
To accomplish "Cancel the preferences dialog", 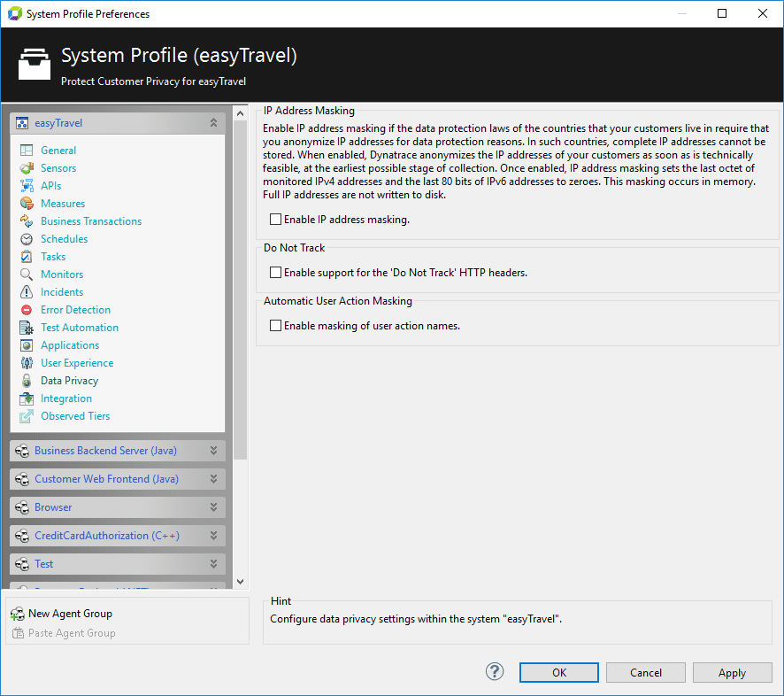I will 645,672.
